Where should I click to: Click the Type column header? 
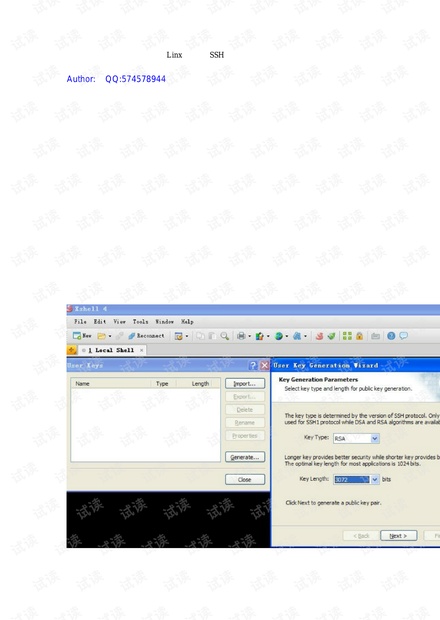(163, 384)
